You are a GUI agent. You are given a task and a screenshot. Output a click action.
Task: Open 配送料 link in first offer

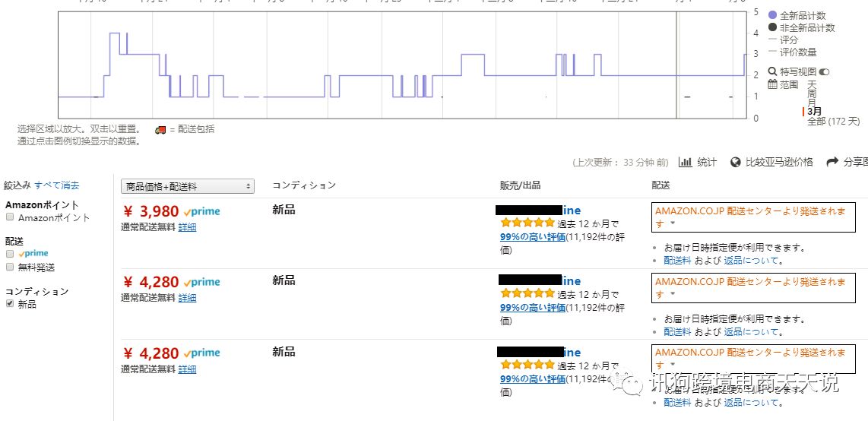point(677,261)
